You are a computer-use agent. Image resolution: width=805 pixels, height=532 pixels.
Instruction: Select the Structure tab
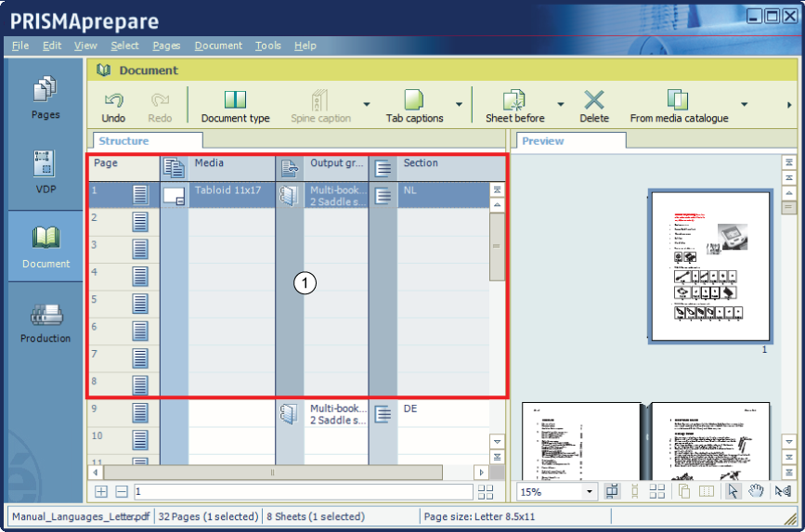click(x=148, y=141)
